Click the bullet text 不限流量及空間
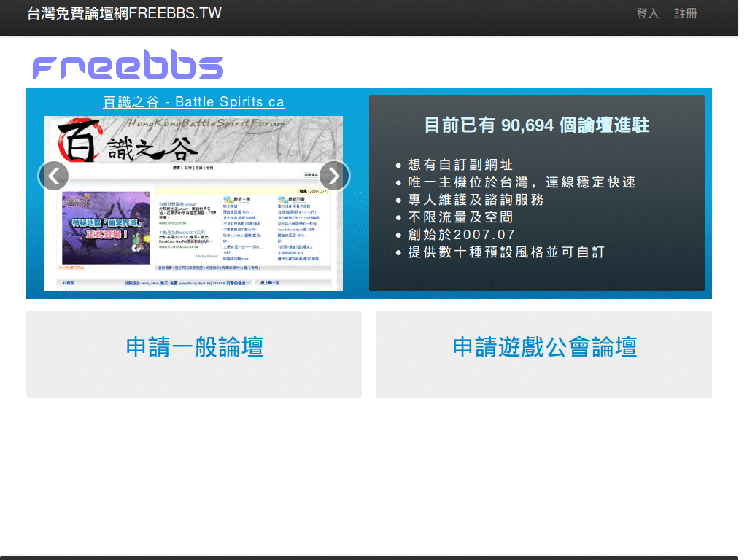Screen dimensions: 747x560 click(460, 217)
